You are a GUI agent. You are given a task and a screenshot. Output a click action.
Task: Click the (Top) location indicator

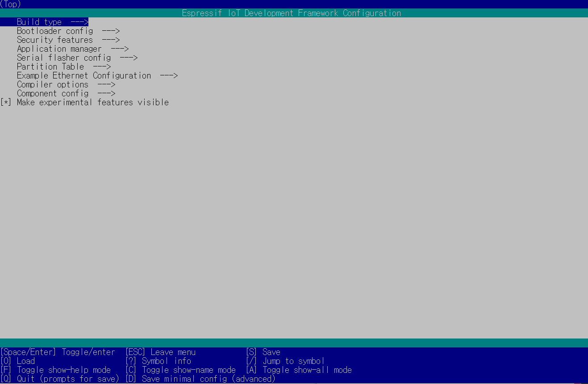[11, 4]
